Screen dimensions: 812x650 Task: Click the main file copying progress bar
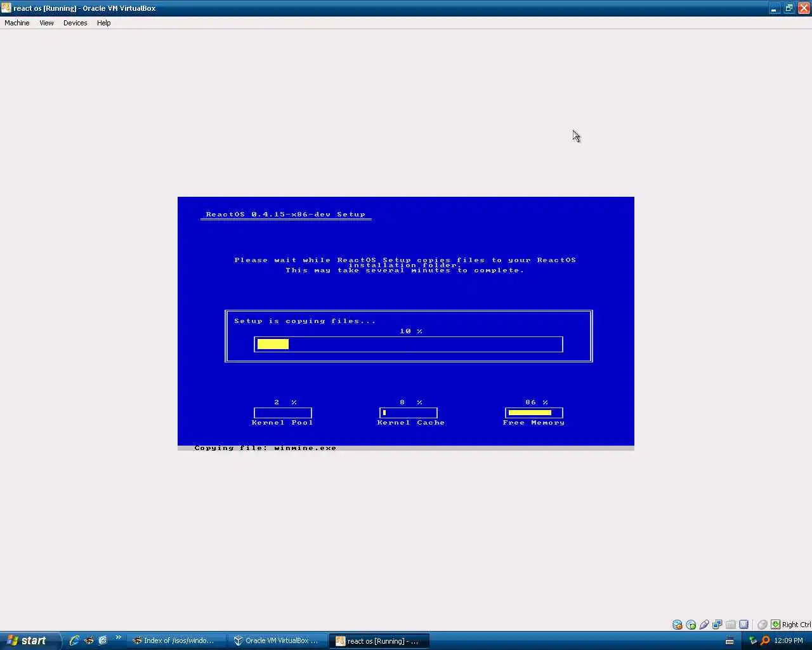click(408, 344)
